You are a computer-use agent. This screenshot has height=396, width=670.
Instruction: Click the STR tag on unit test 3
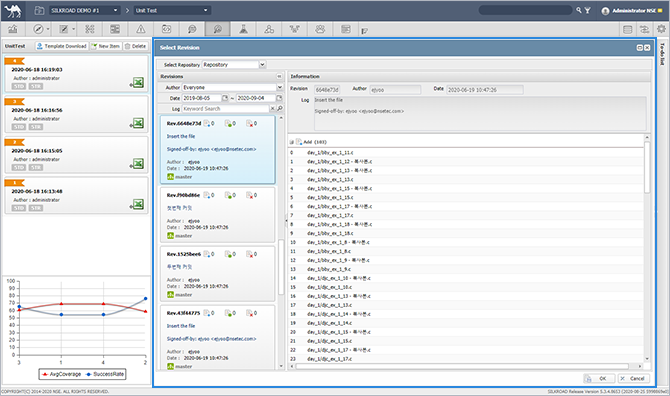[35, 127]
